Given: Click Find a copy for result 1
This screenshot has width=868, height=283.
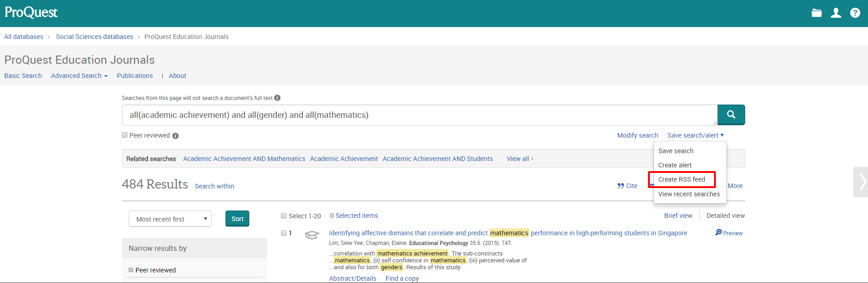Looking at the screenshot, I should (x=402, y=278).
